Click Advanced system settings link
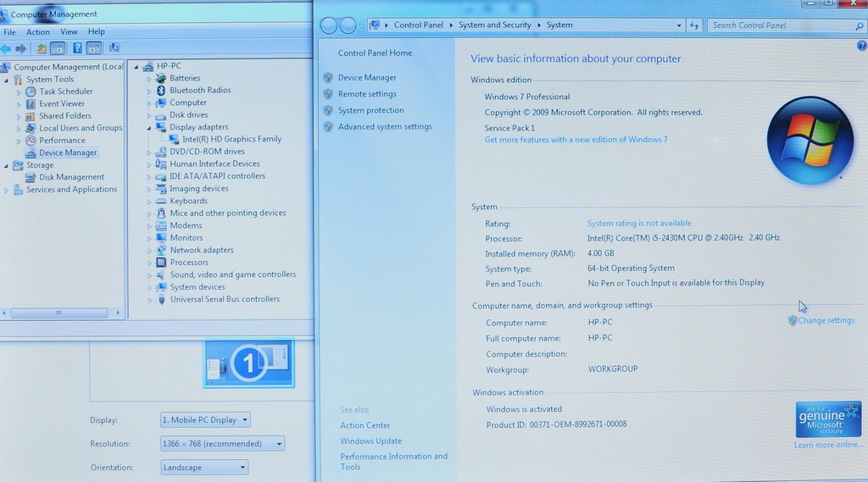The height and width of the screenshot is (482, 868). click(x=385, y=127)
